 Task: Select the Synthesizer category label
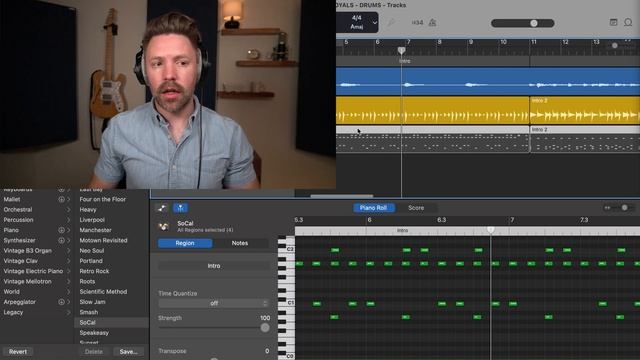click(x=19, y=240)
